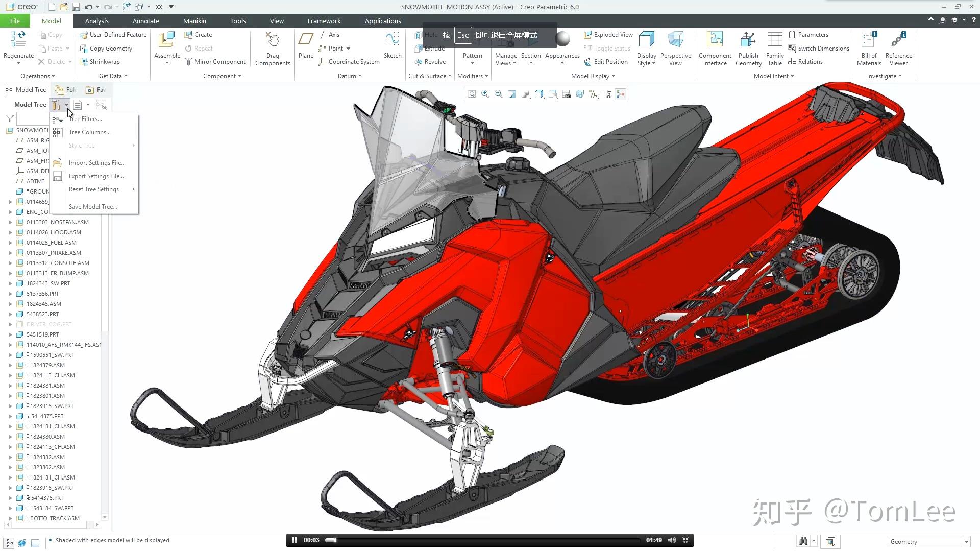The height and width of the screenshot is (551, 980).
Task: Toggle the Spin Center icon in graphics toolbar
Action: coord(620,94)
